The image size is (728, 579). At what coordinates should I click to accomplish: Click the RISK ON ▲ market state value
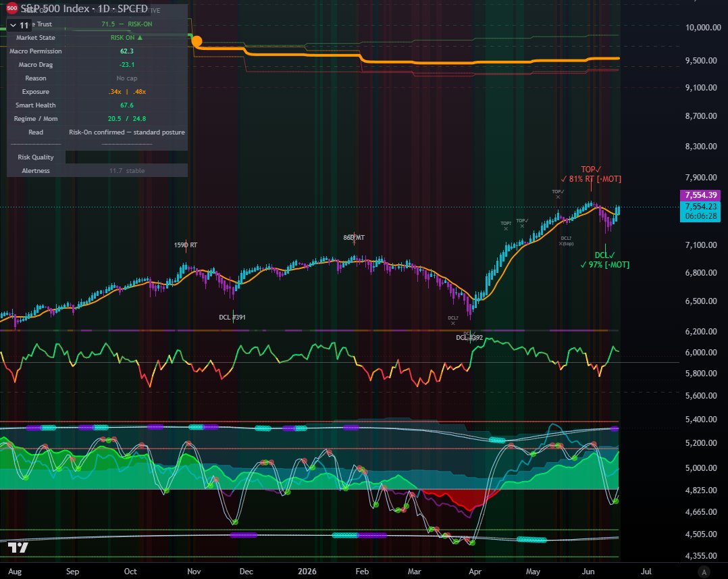[x=126, y=38]
